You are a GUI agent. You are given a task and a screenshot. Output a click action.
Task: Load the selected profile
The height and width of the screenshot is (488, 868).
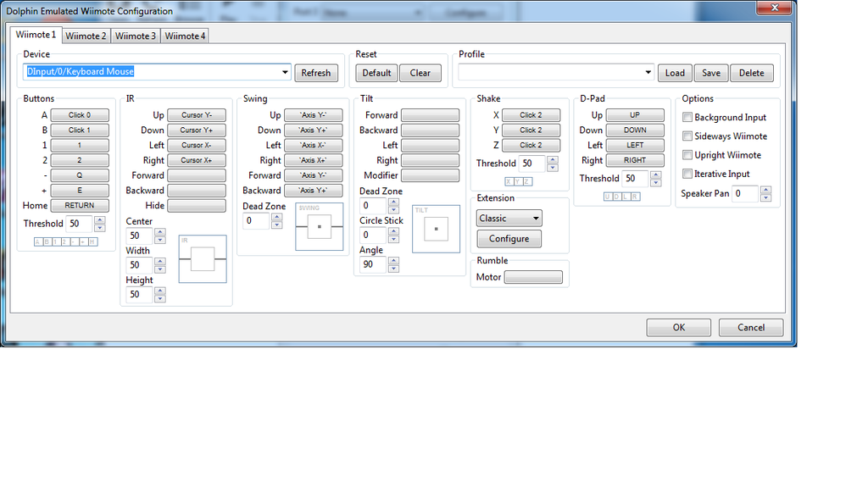[675, 73]
